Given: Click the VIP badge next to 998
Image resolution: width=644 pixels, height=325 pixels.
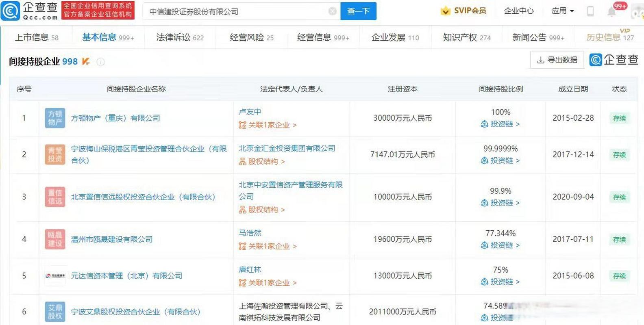Looking at the screenshot, I should tap(86, 61).
